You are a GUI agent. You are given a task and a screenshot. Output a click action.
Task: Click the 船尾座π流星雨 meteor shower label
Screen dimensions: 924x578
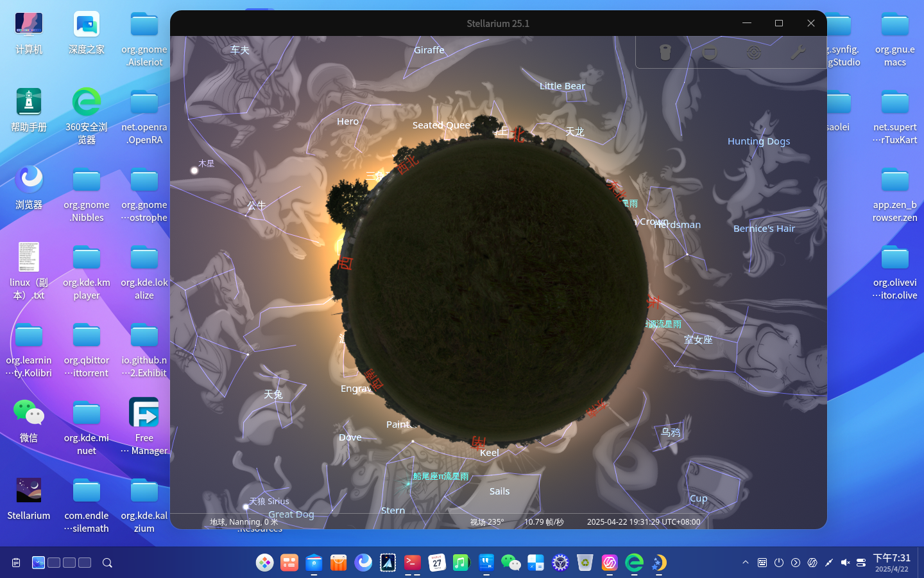(441, 477)
